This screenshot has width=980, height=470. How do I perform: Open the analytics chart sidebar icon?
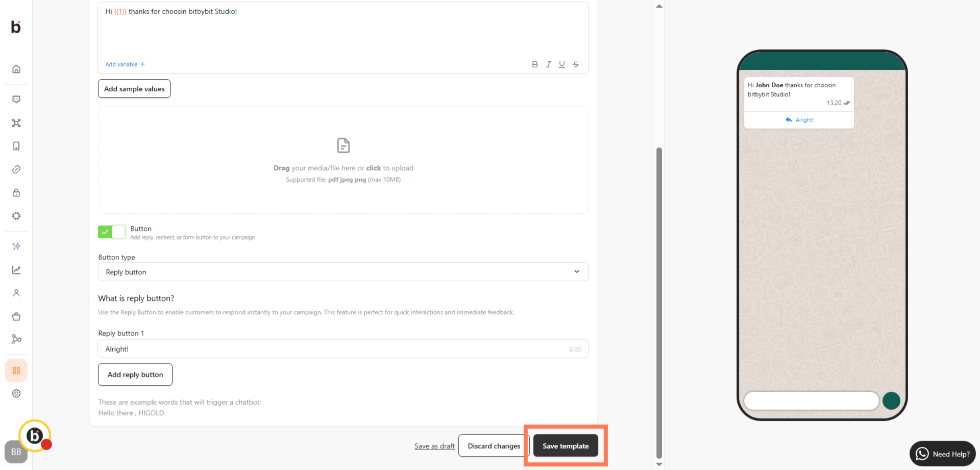pyautogui.click(x=16, y=270)
